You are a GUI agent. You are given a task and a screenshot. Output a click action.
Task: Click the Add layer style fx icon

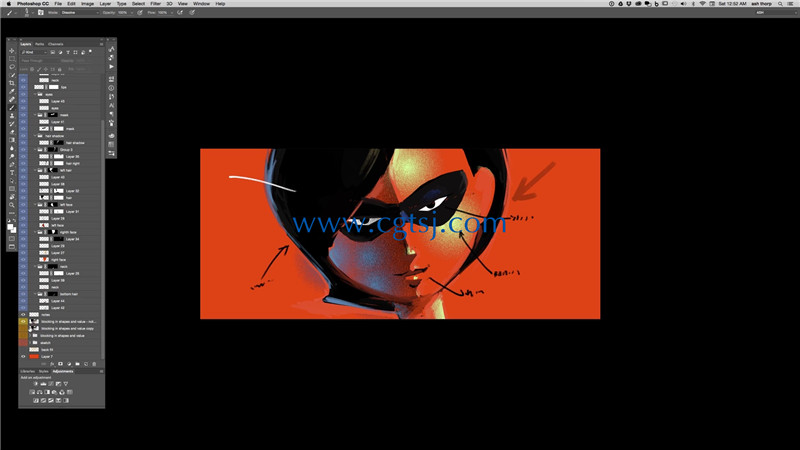coord(52,364)
